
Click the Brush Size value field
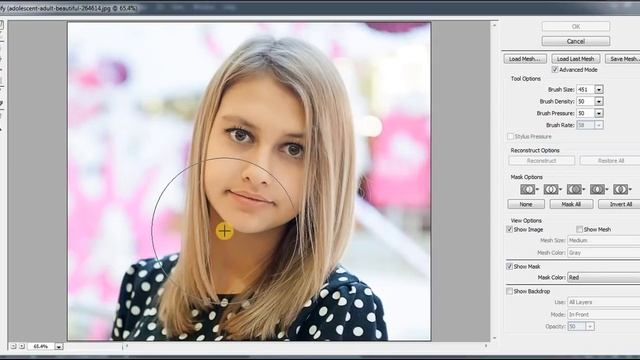585,89
